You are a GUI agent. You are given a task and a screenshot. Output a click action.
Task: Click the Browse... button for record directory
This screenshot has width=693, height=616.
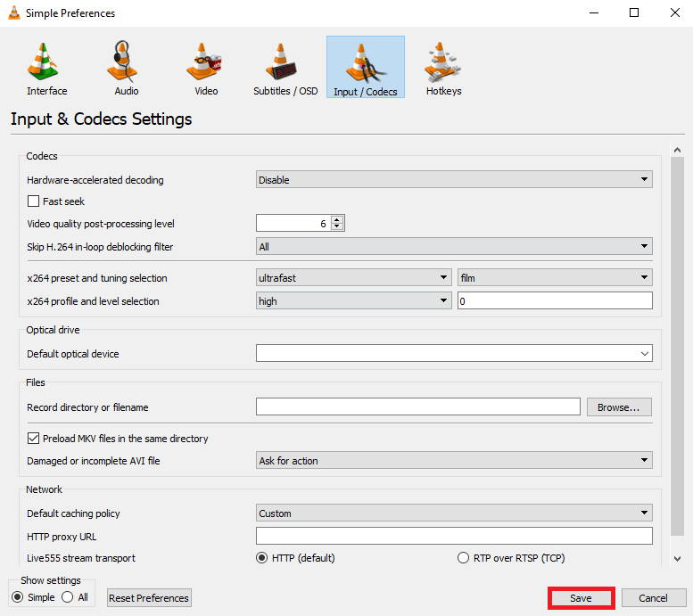point(619,407)
